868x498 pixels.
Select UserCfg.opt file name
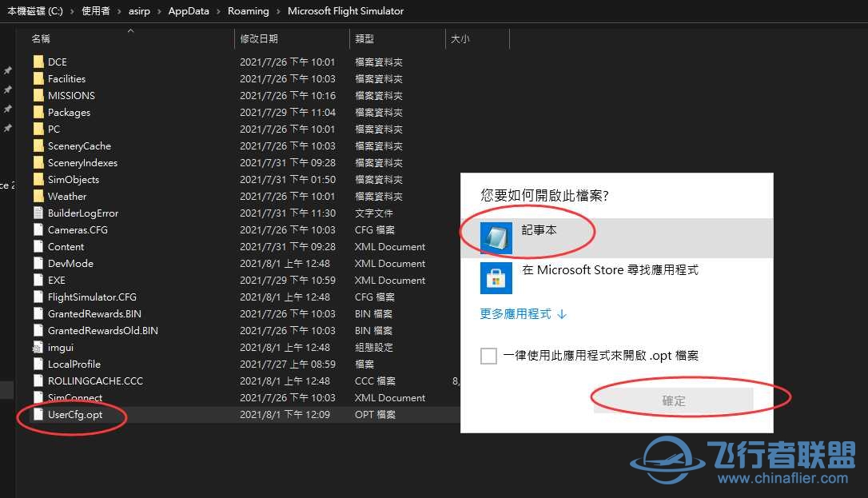[x=75, y=414]
